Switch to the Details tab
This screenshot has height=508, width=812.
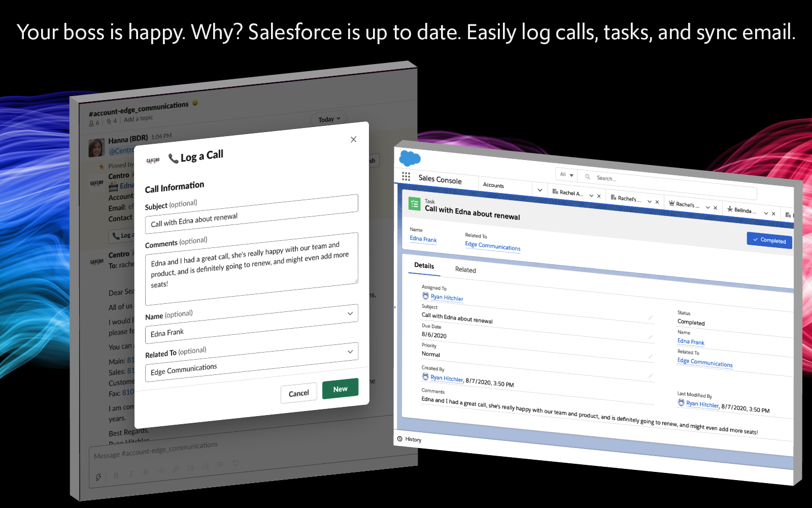click(x=424, y=266)
